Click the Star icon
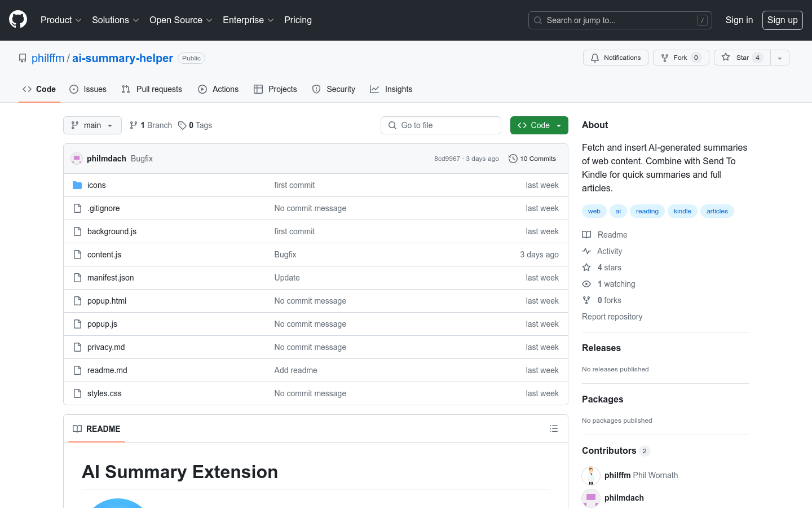 726,57
